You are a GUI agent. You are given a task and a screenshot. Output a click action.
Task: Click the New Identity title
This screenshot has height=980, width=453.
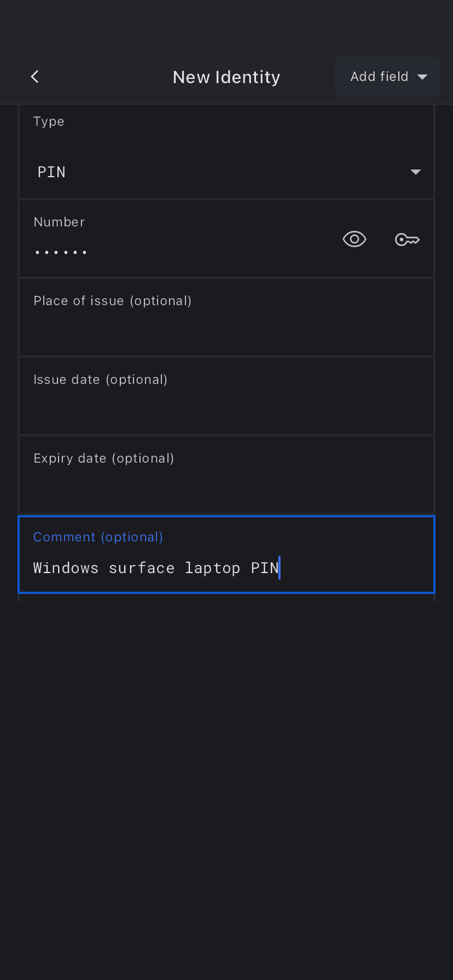coord(226,77)
